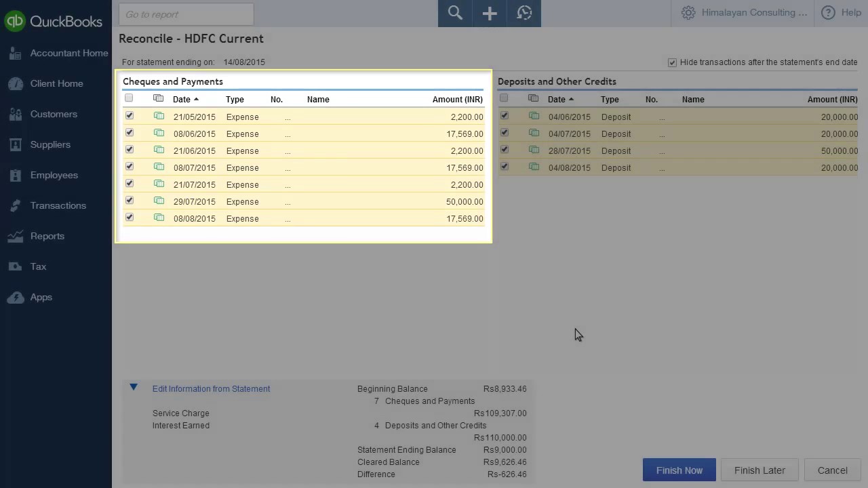Click transaction icon for 28/07/2015 deposit
868x488 pixels.
coord(534,150)
